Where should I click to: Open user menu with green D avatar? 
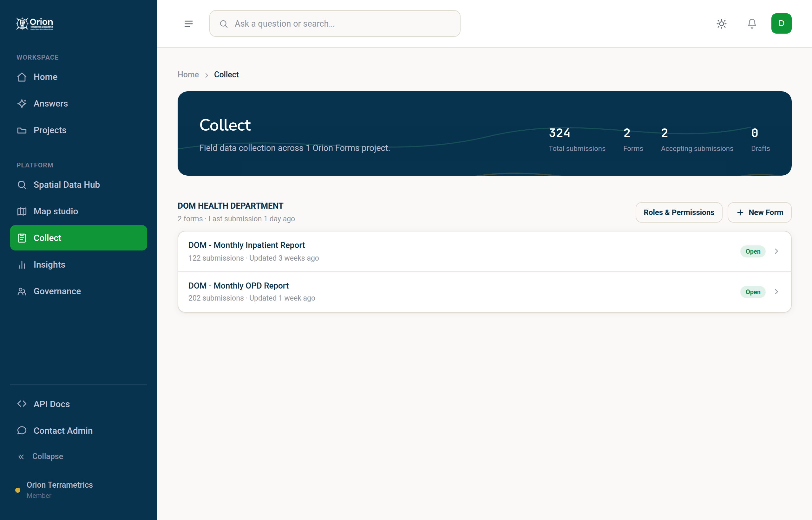pos(781,24)
